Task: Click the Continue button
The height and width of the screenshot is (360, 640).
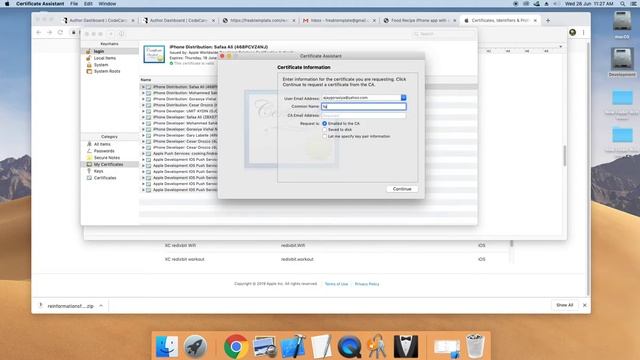Action: tap(402, 189)
